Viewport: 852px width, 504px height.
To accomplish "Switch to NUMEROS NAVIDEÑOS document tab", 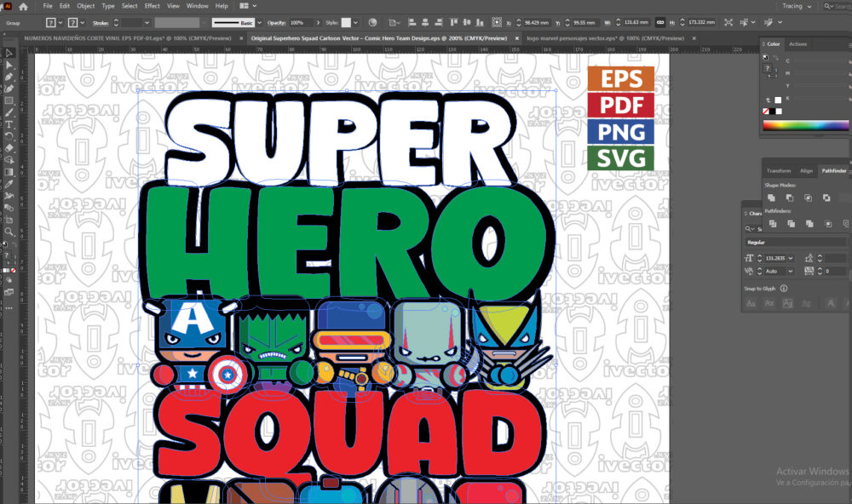I will point(128,38).
